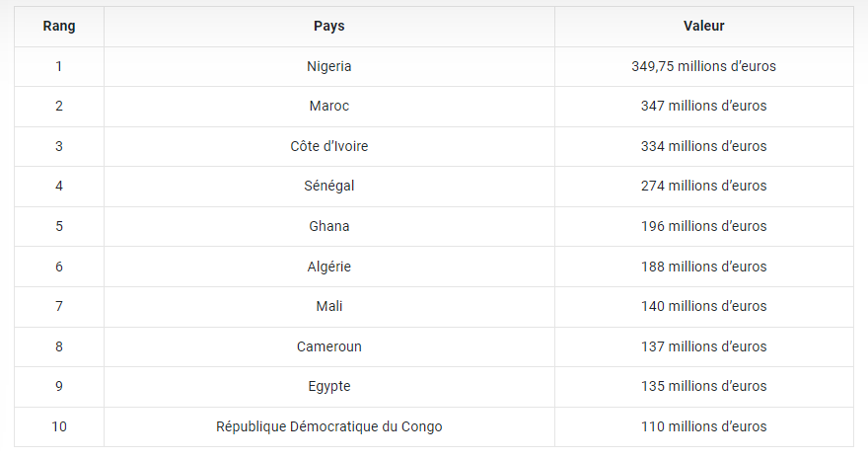
Task: Click the Mali country cell
Action: 329,306
